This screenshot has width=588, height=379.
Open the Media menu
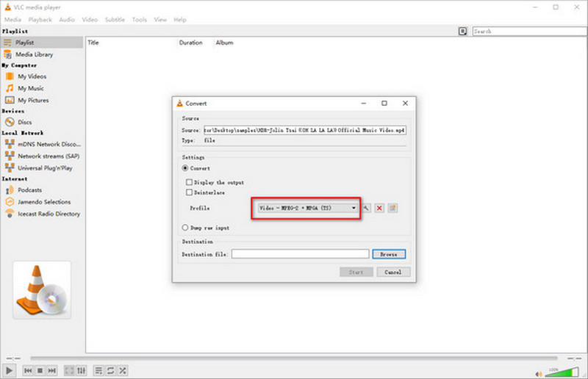tap(12, 20)
